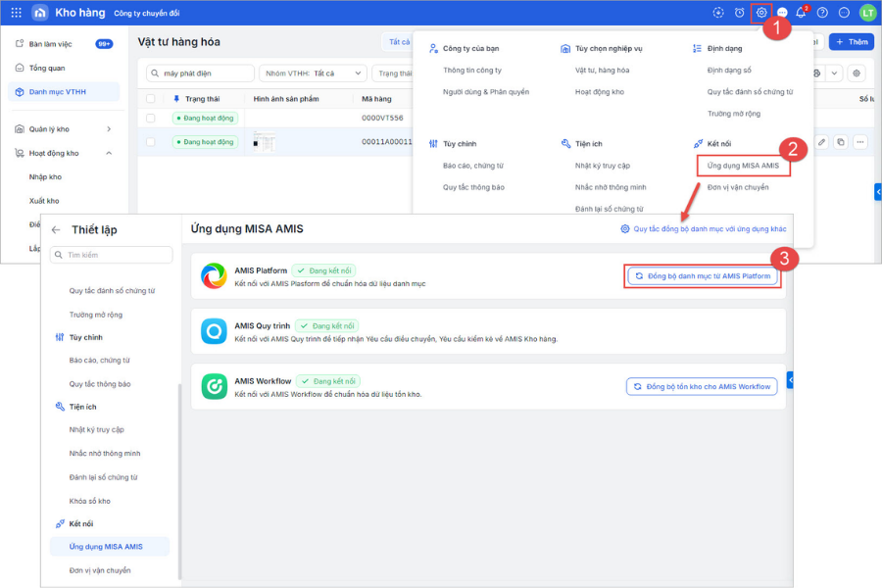
Task: Select Ứng dụng MISA AMIS in settings sidebar
Action: click(x=110, y=547)
